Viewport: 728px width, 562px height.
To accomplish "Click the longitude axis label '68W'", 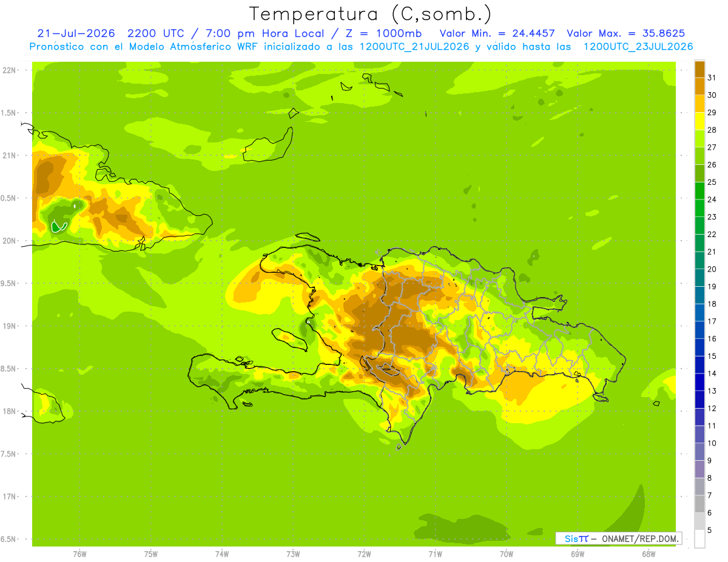I will click(649, 554).
